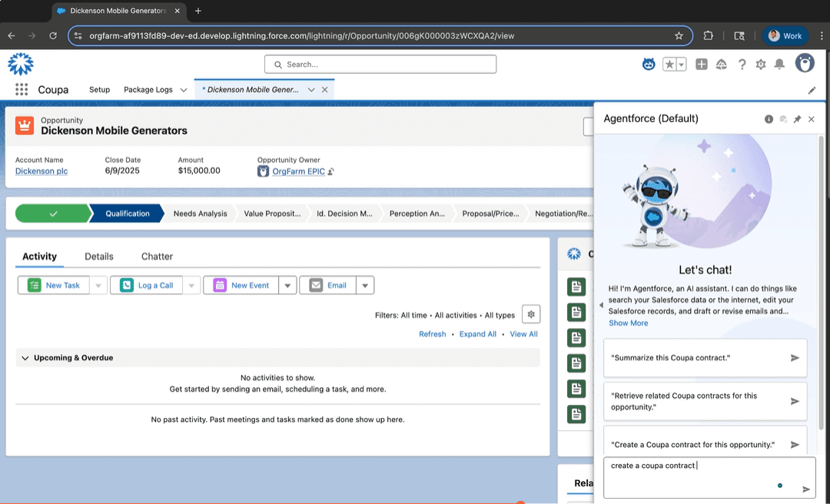Click the Agentforce message input field
830x504 pixels.
pos(709,478)
